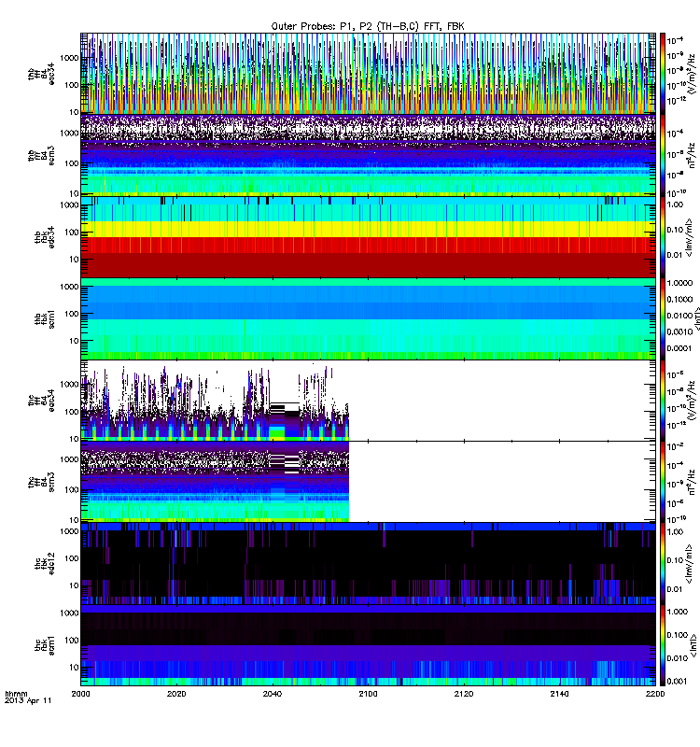Click the "thb fff 64 scm3" axis label
This screenshot has width=700, height=747.
[x=41, y=155]
